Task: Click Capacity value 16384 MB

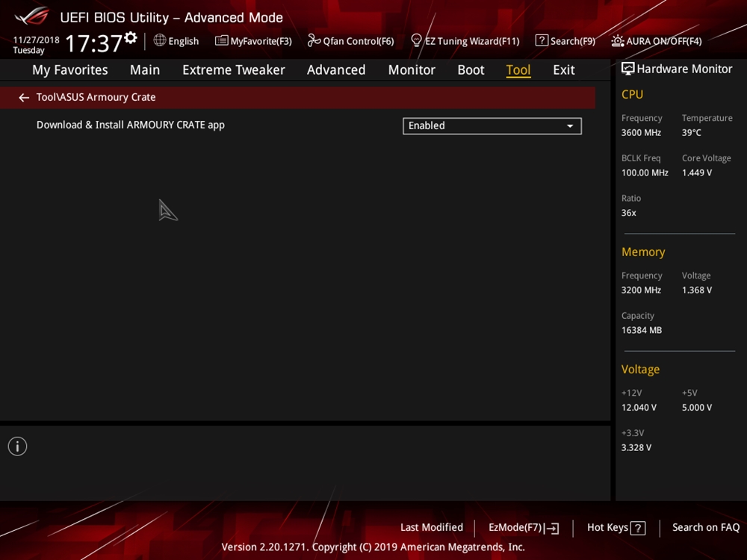Action: tap(641, 330)
